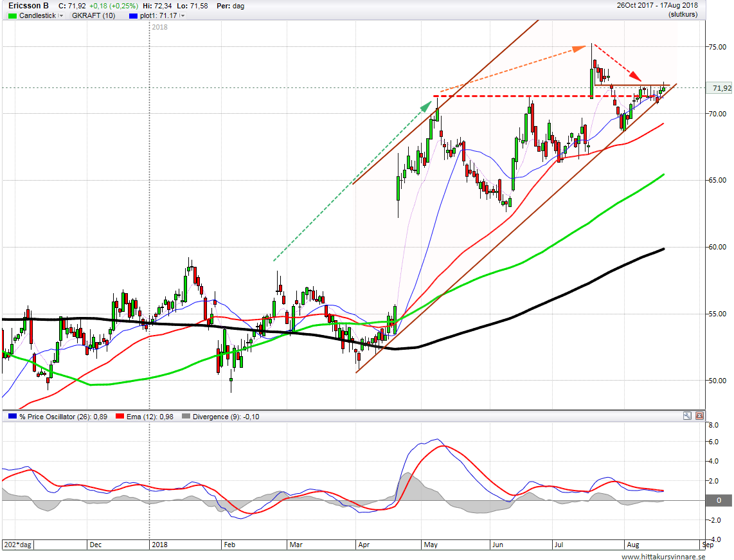Click the gray 2018 year marker in chart

(x=159, y=27)
